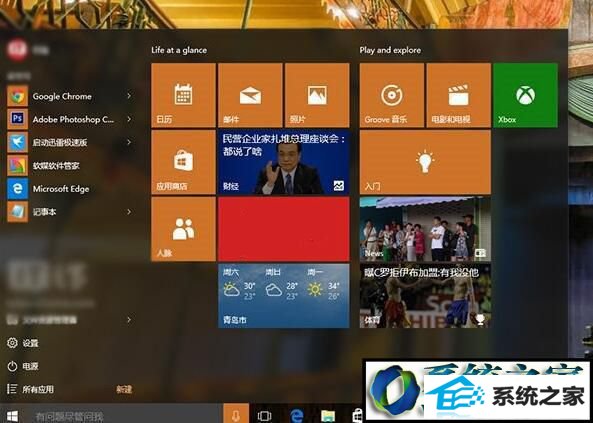Click the Microsoft Edge icon in the app list
This screenshot has width=593, height=423.
click(x=17, y=189)
